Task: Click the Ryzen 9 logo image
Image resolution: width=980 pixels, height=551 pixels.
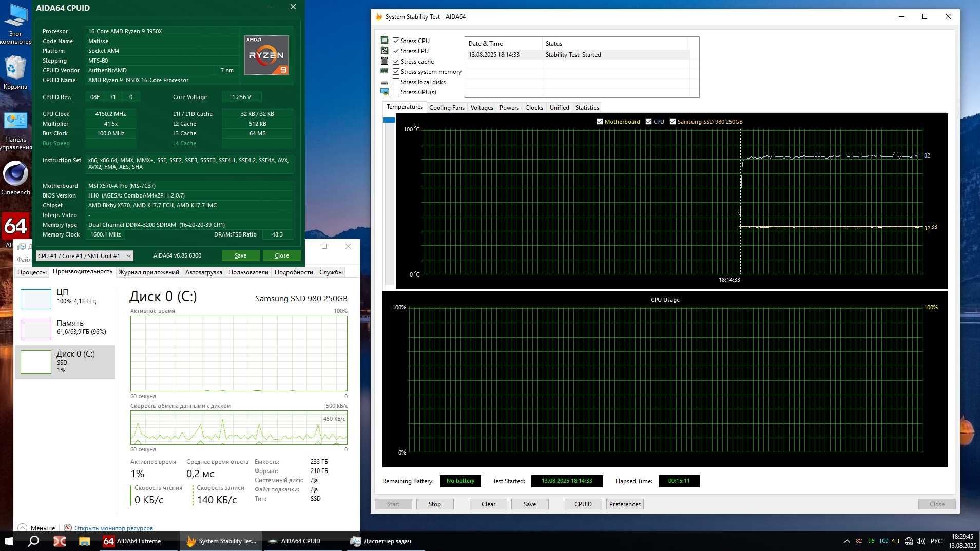Action: (266, 55)
